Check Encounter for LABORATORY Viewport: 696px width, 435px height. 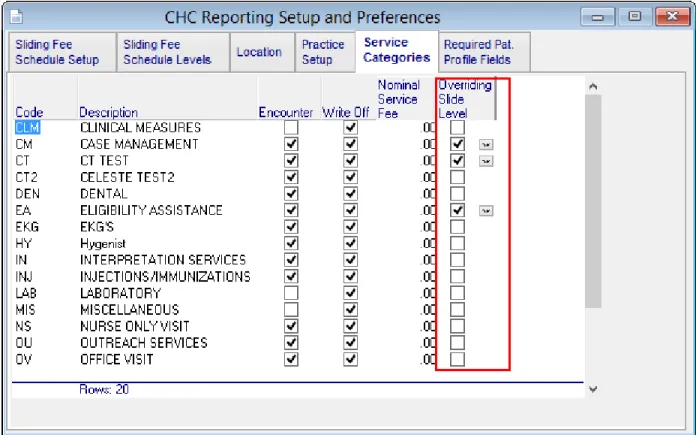pyautogui.click(x=291, y=293)
